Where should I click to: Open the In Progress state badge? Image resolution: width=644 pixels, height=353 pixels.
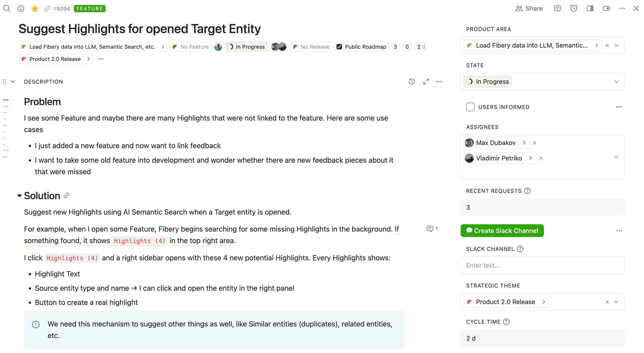(x=246, y=47)
